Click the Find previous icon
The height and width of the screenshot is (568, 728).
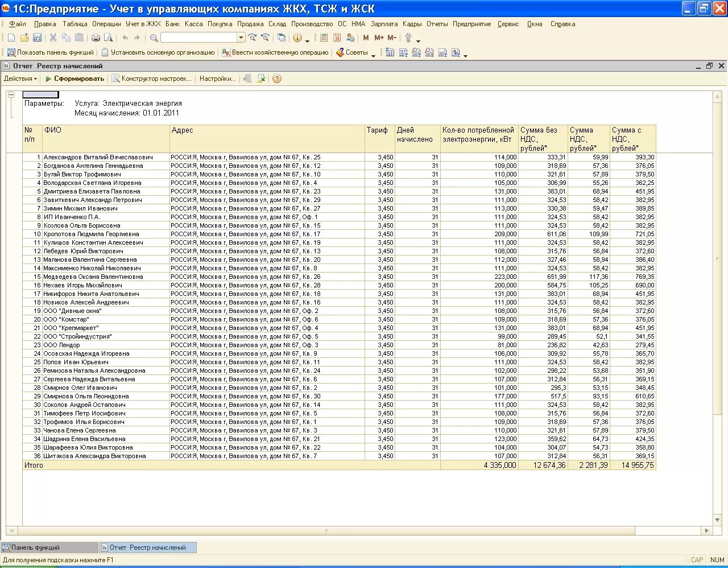[265, 38]
